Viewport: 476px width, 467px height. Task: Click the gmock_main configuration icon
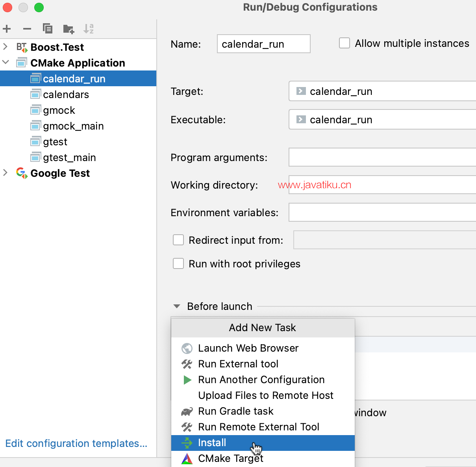click(36, 126)
